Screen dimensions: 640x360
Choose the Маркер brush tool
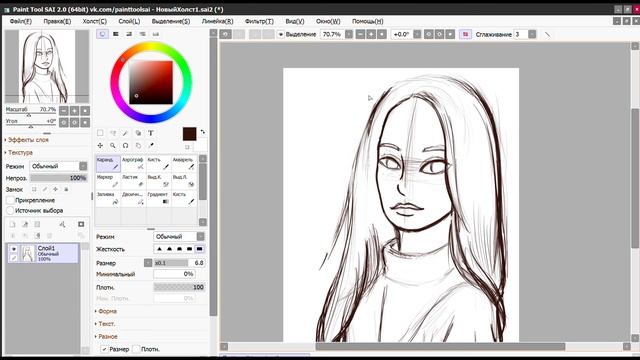pyautogui.click(x=108, y=181)
